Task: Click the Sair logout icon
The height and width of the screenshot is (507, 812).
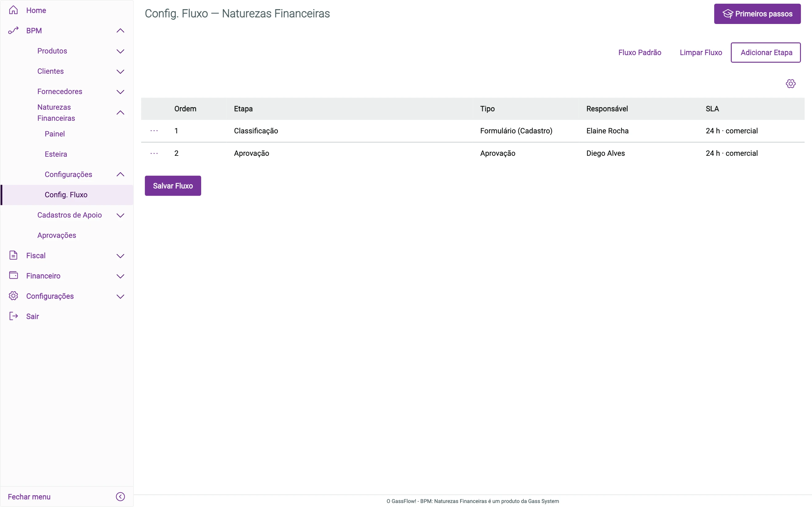Action: (14, 316)
